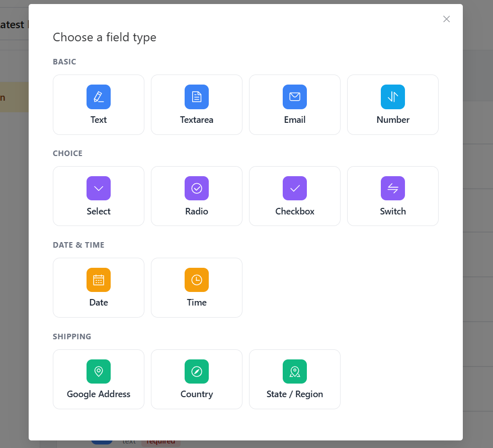Pick the Textarea document icon
This screenshot has width=493, height=448.
point(197,97)
